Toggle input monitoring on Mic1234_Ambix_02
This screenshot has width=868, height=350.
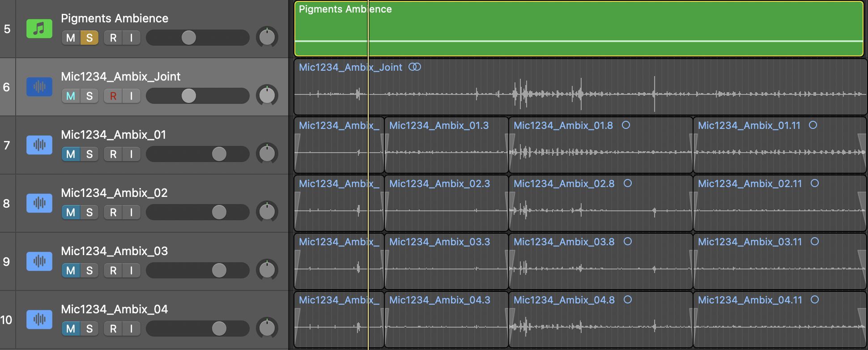click(132, 213)
